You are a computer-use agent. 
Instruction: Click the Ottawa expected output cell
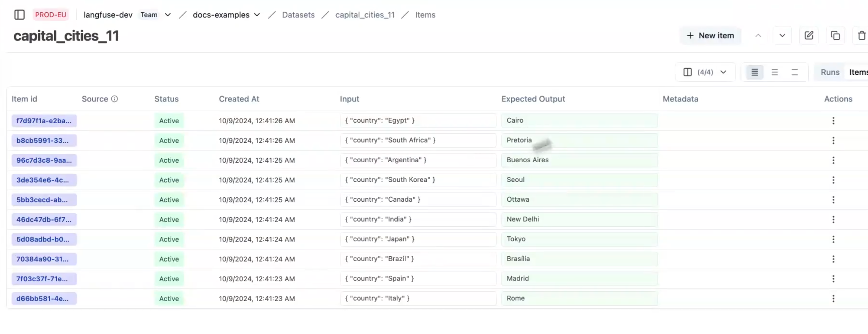click(580, 200)
